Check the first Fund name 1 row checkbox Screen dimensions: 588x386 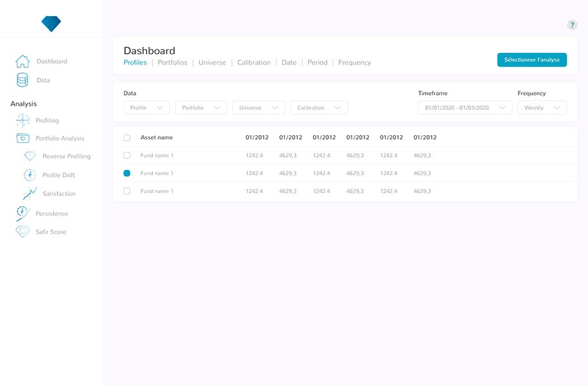127,155
